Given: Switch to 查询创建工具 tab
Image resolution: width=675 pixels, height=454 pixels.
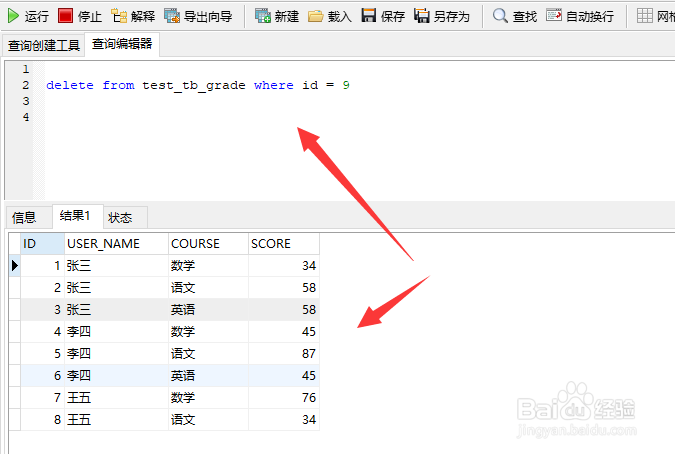Looking at the screenshot, I should coord(43,45).
